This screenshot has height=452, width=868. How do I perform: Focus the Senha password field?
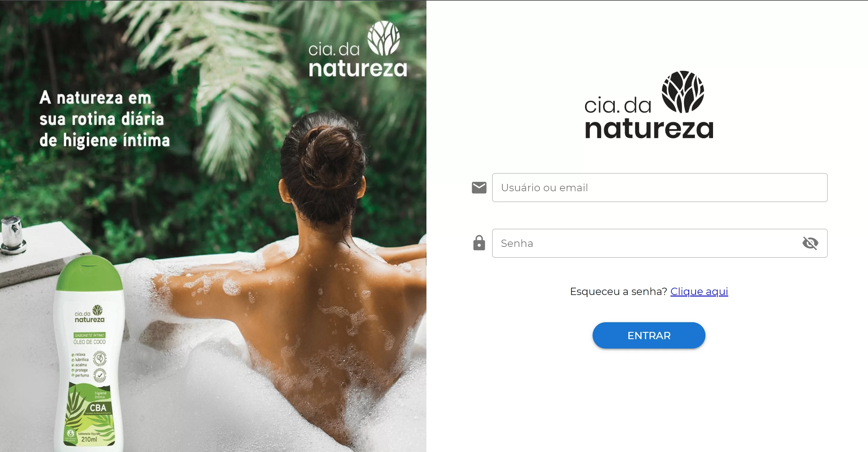659,243
